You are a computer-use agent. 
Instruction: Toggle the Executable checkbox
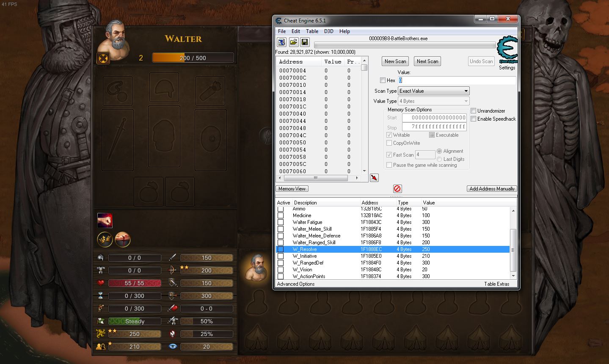pos(432,135)
